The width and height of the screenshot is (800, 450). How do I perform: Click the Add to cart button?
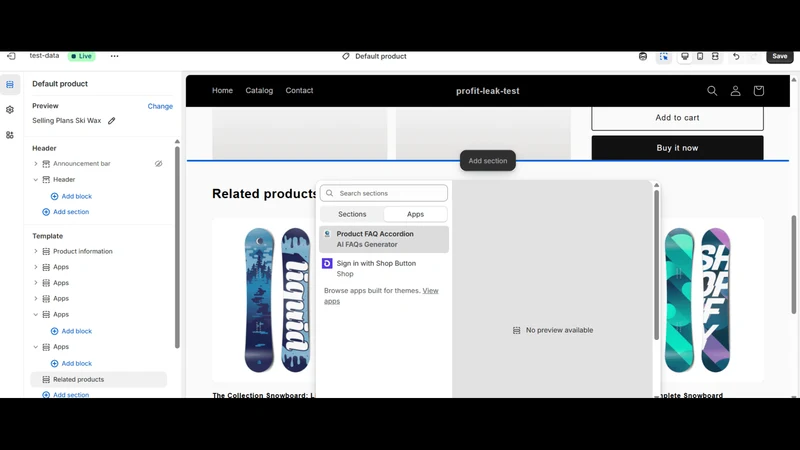tap(677, 118)
